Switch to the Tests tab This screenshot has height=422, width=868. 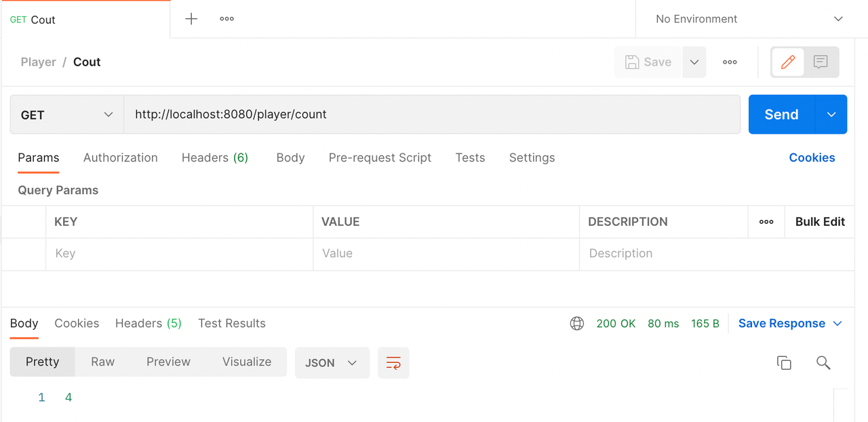470,157
